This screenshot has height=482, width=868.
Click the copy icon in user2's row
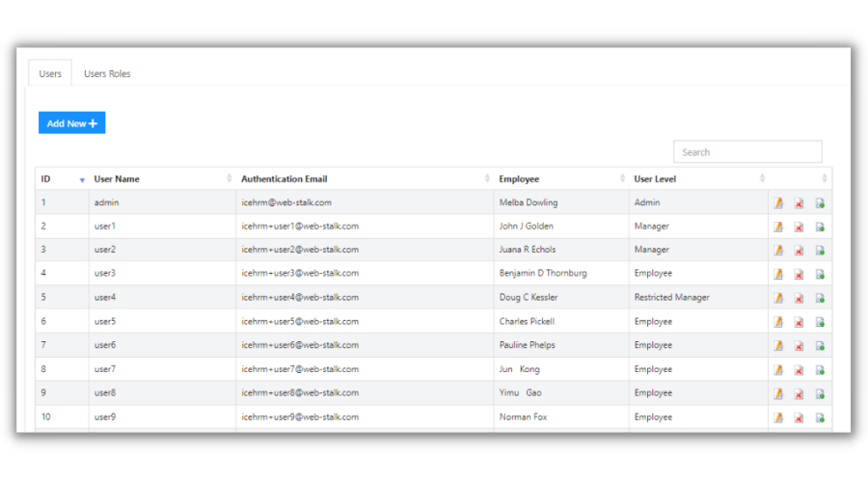click(x=820, y=251)
